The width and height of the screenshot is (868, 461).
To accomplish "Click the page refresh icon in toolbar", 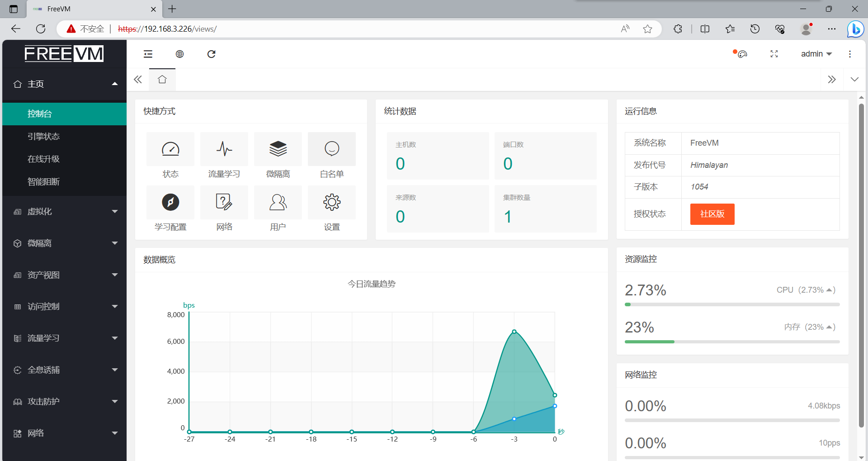I will point(211,54).
